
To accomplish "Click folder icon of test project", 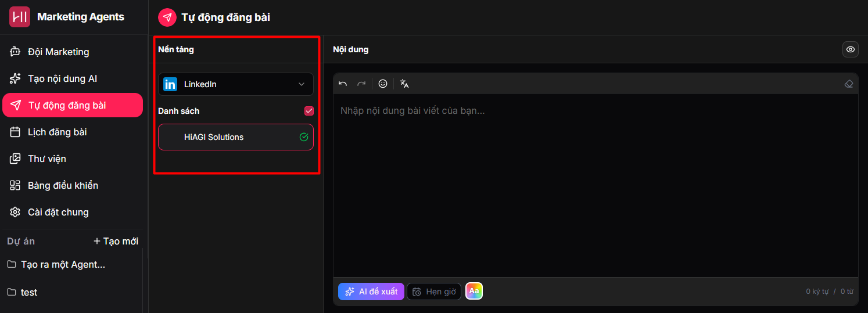I will 12,292.
